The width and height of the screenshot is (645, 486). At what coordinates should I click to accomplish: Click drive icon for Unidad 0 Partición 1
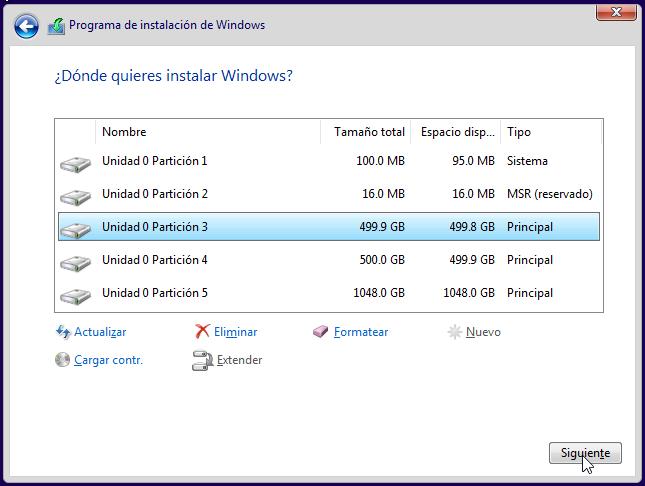75,164
